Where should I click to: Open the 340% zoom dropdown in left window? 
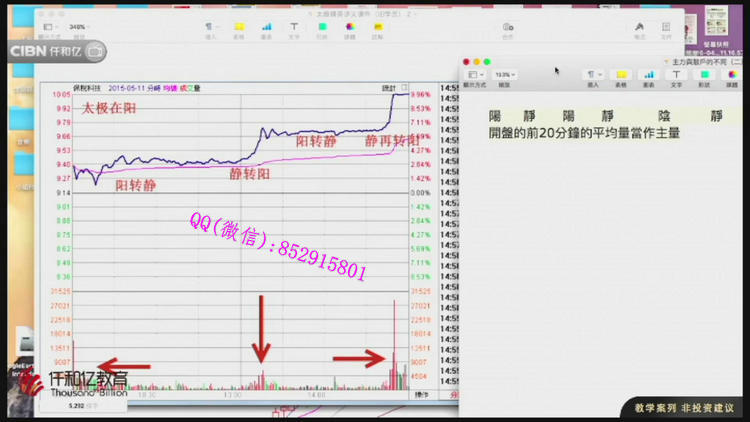[76, 27]
